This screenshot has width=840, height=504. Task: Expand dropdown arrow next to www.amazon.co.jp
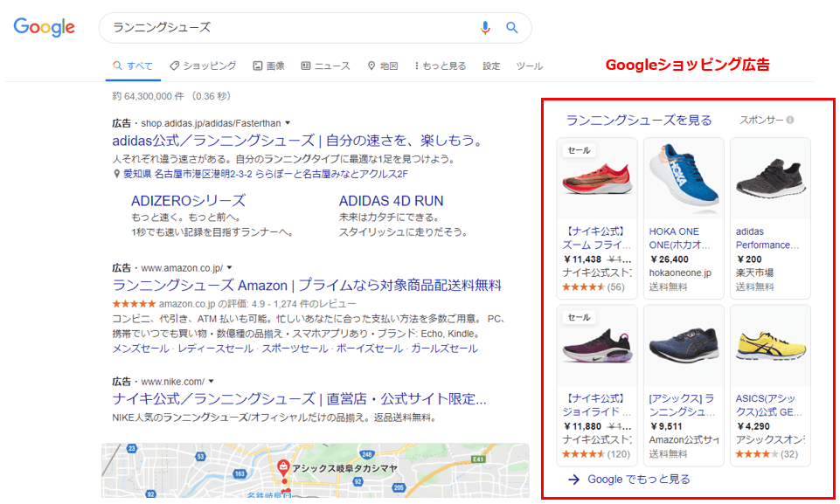(229, 268)
